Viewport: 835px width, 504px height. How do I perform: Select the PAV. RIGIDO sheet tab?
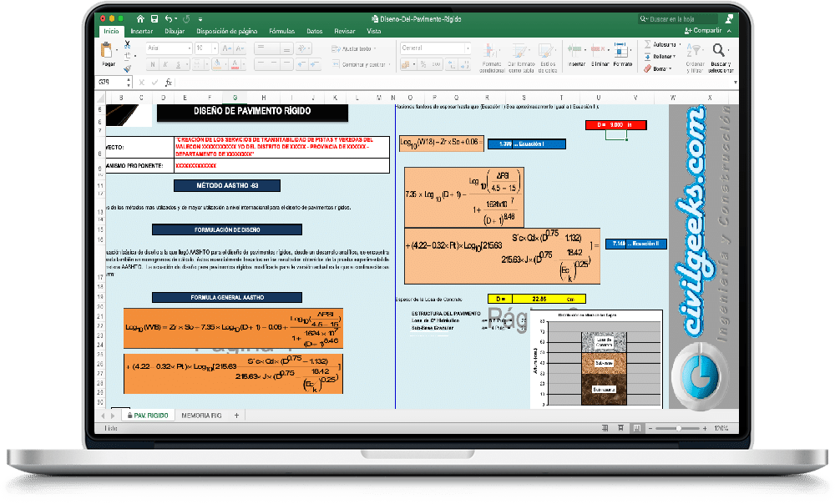(x=148, y=416)
